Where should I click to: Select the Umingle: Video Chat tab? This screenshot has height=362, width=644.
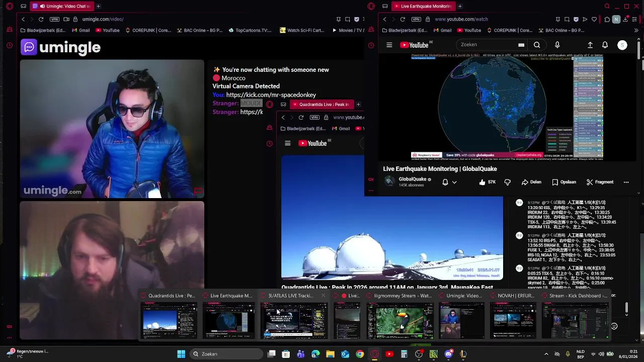pyautogui.click(x=61, y=6)
